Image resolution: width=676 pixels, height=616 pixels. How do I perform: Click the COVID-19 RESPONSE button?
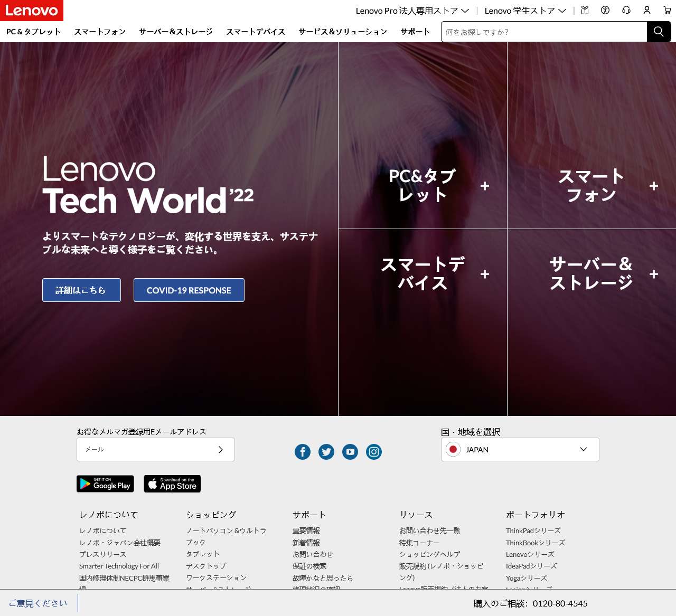pos(189,290)
